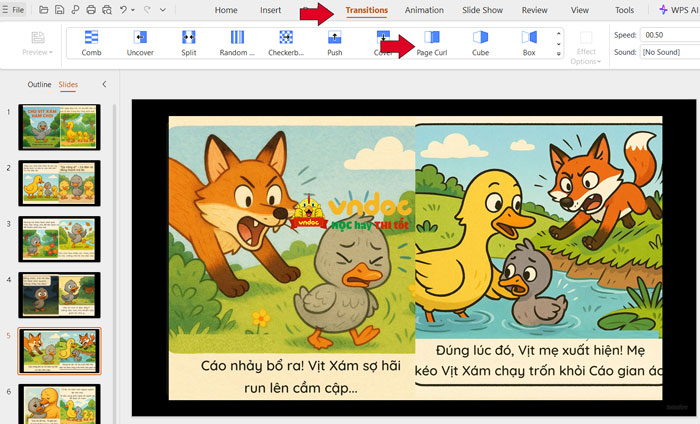The height and width of the screenshot is (424, 700).
Task: Apply the Cube transition effect
Action: coord(481,43)
